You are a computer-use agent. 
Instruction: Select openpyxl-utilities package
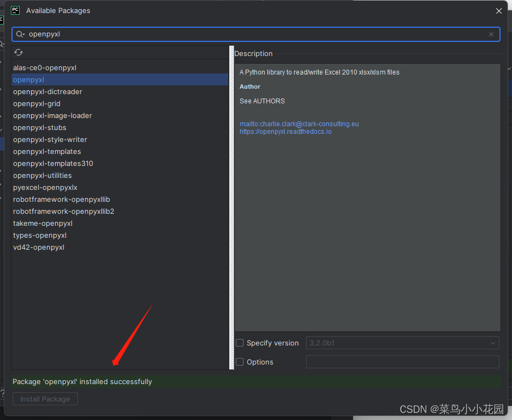tap(120, 175)
